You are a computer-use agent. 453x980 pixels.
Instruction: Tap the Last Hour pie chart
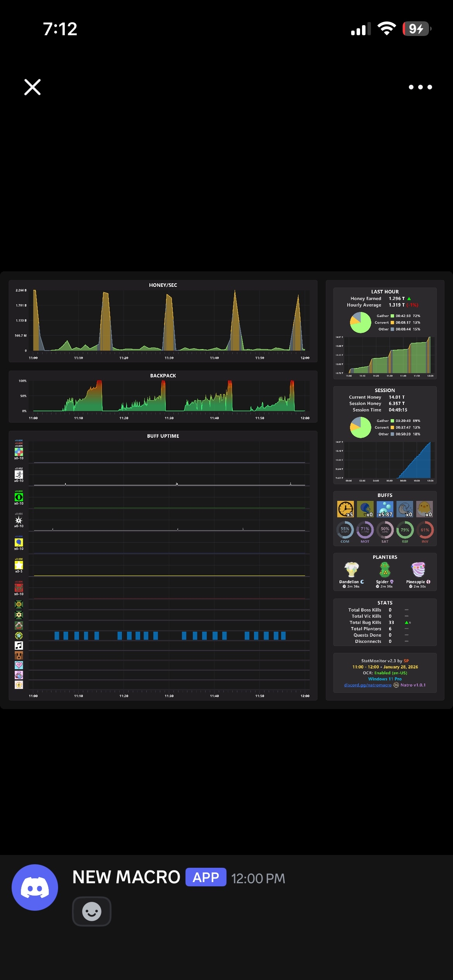pyautogui.click(x=360, y=322)
